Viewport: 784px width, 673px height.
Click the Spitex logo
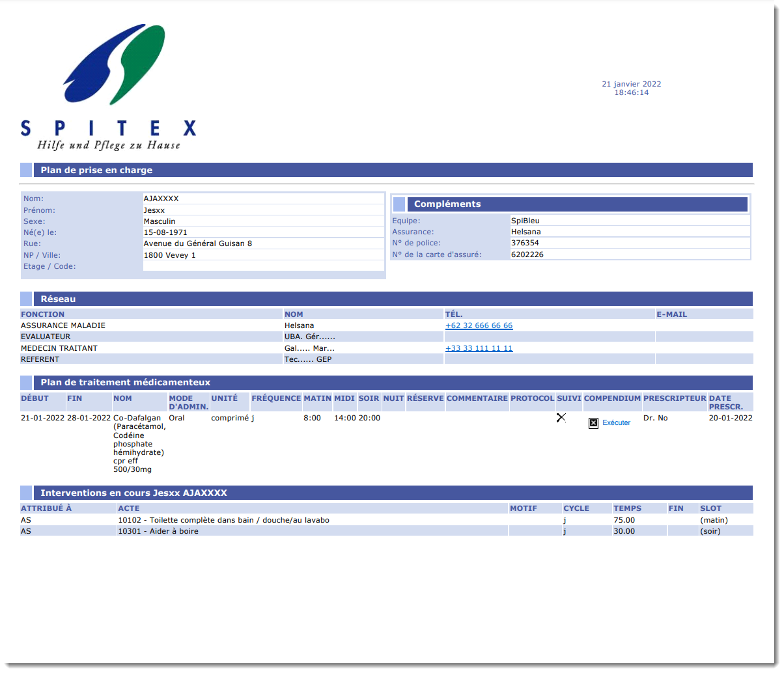pos(108,88)
